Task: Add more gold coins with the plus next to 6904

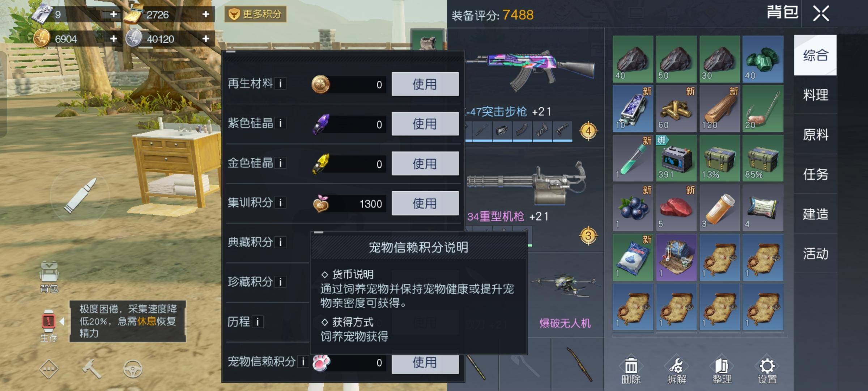Action: (x=113, y=39)
